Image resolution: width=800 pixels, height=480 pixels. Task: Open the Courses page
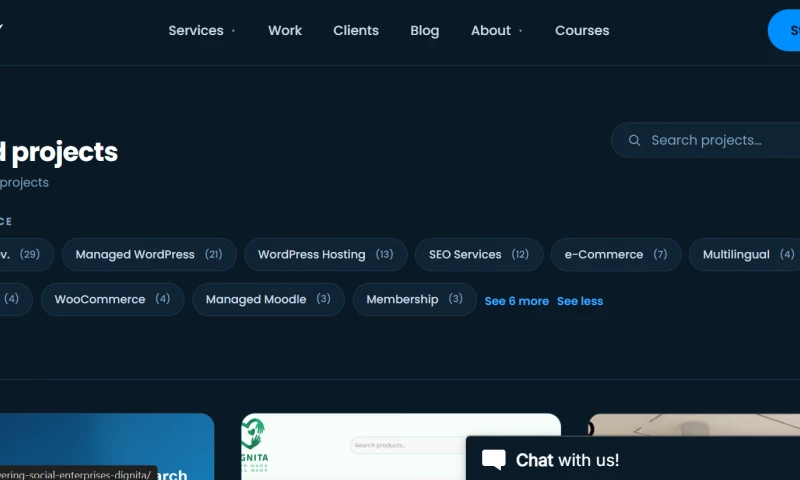click(582, 31)
